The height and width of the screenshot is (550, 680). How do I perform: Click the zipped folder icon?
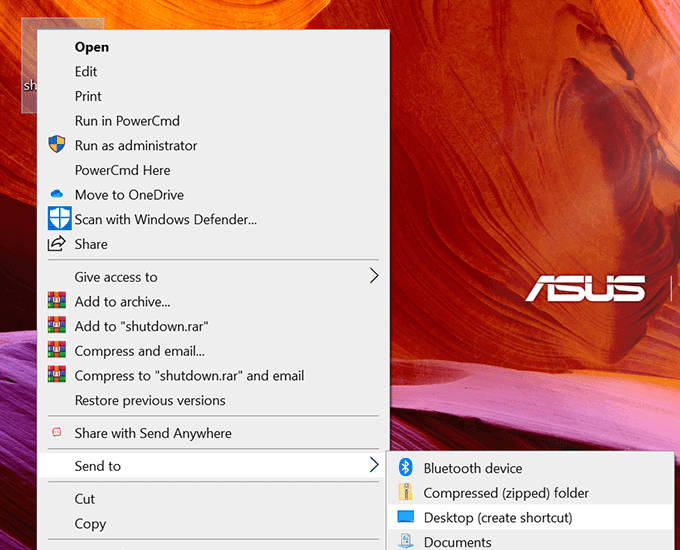pyautogui.click(x=405, y=492)
